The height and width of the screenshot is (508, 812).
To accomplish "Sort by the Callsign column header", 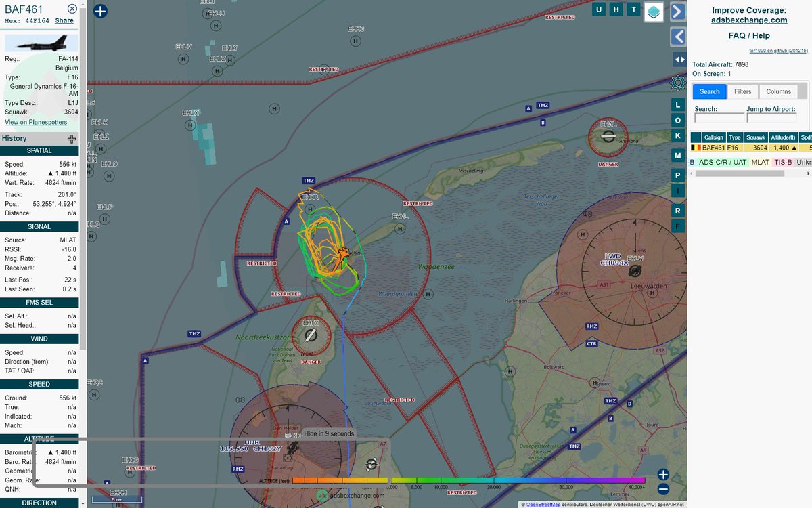I will pyautogui.click(x=713, y=137).
